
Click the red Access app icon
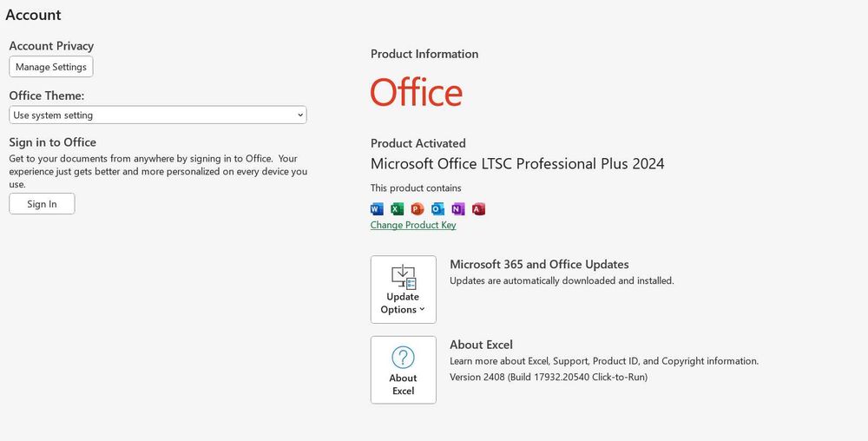(478, 208)
